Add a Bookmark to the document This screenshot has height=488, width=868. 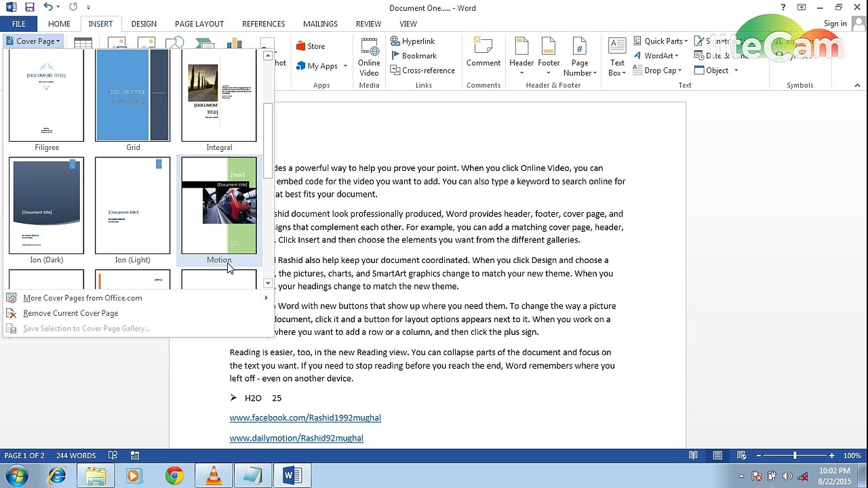413,56
